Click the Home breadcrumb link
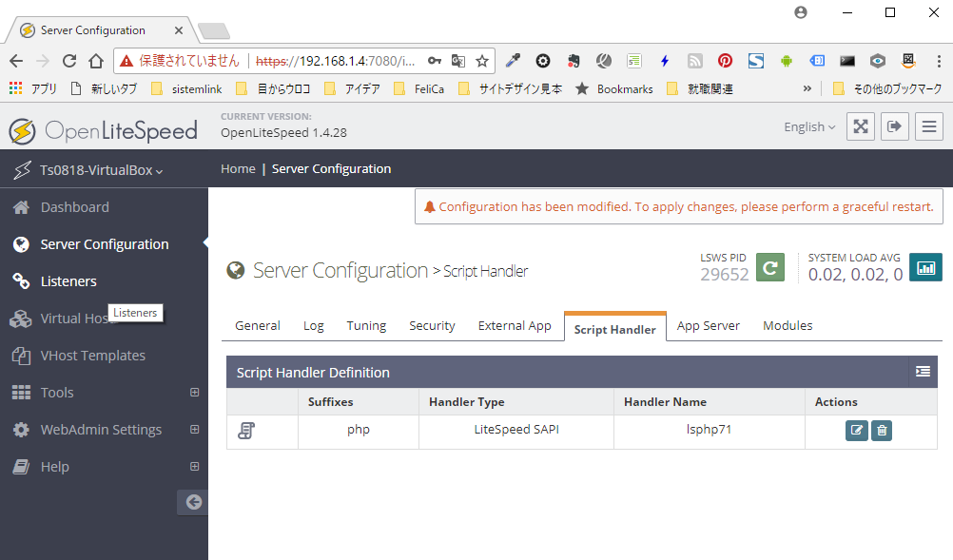This screenshot has width=953, height=560. 238,169
